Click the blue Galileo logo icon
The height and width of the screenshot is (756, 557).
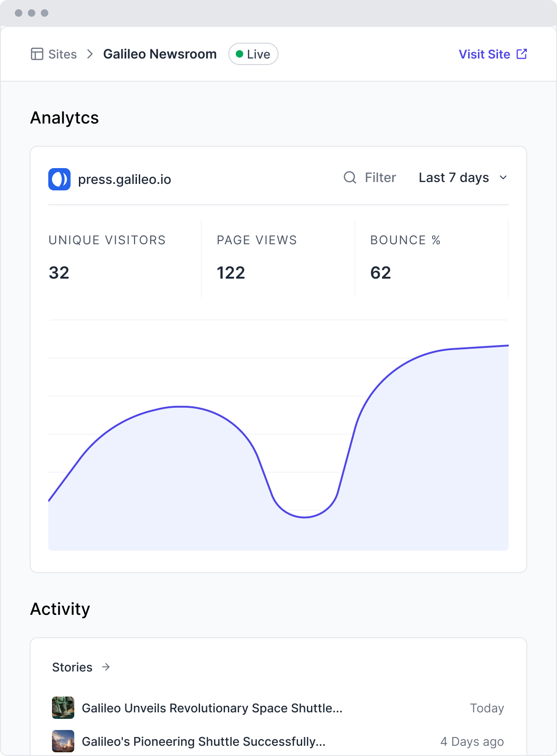click(59, 179)
